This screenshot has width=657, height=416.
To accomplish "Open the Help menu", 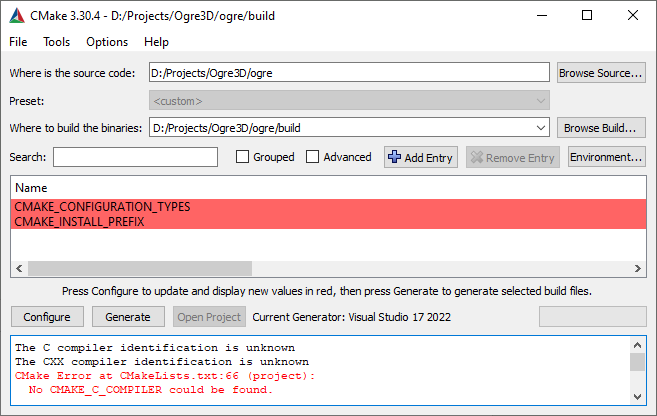I will click(156, 42).
